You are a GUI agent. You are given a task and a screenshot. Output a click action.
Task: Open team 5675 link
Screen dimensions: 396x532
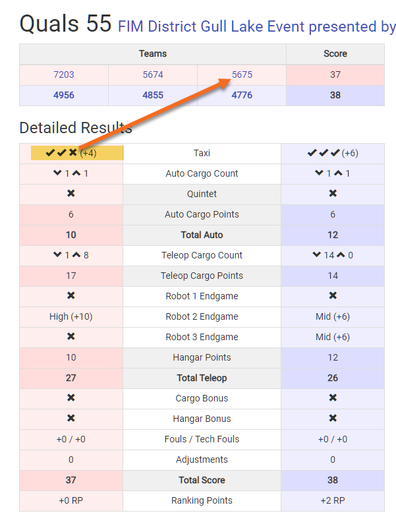(x=242, y=74)
